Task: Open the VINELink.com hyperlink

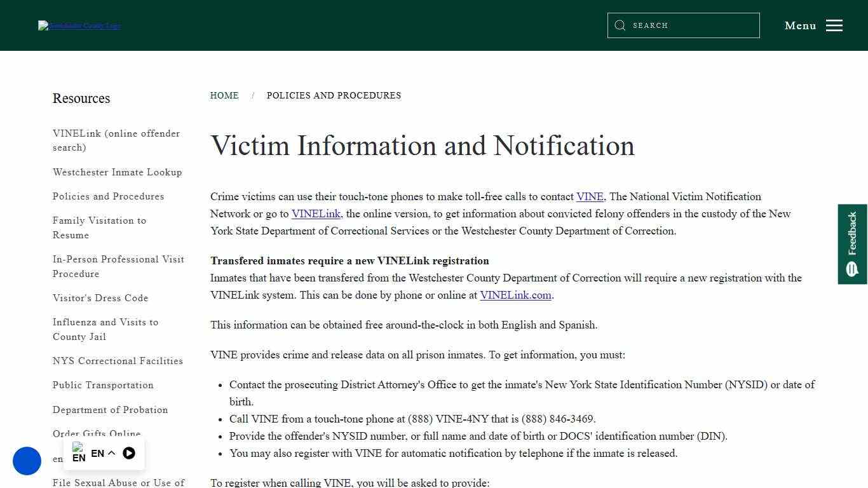Action: 515,295
